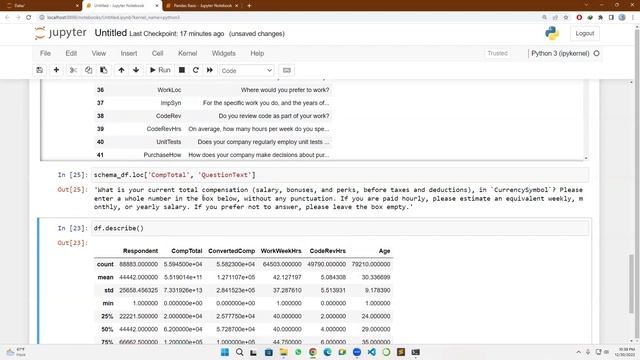Click the WorkLoc row 36 in schema output
The image size is (640, 360).
pyautogui.click(x=213, y=90)
